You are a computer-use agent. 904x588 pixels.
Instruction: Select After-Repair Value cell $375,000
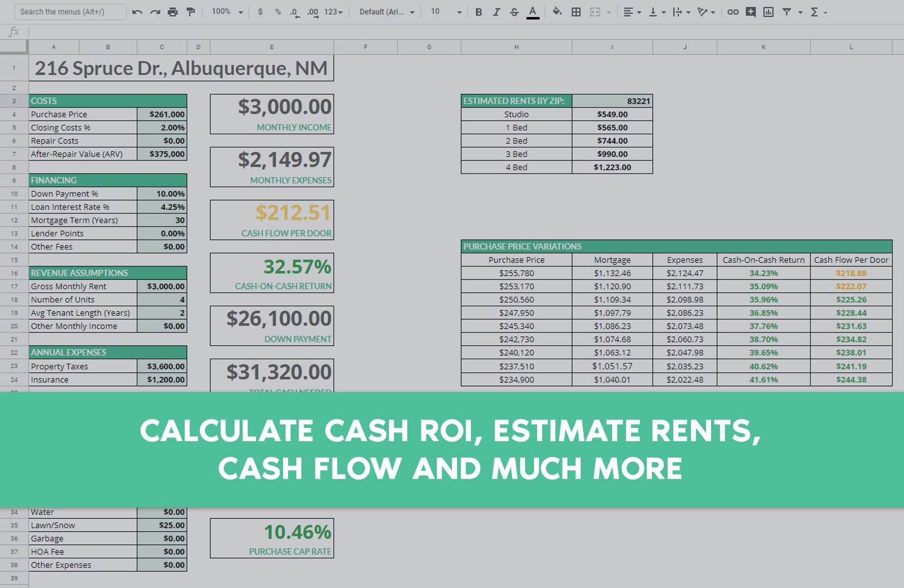click(x=162, y=154)
